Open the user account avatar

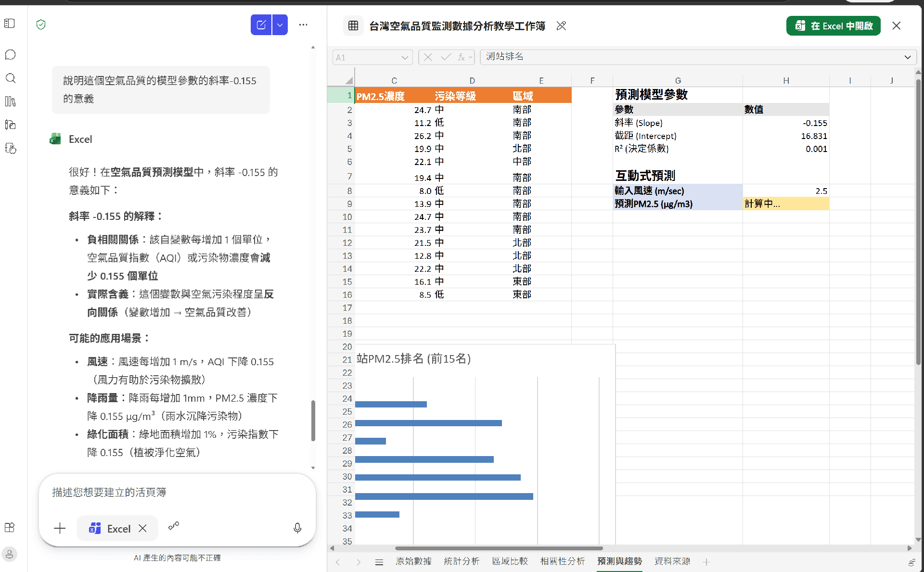click(10, 554)
